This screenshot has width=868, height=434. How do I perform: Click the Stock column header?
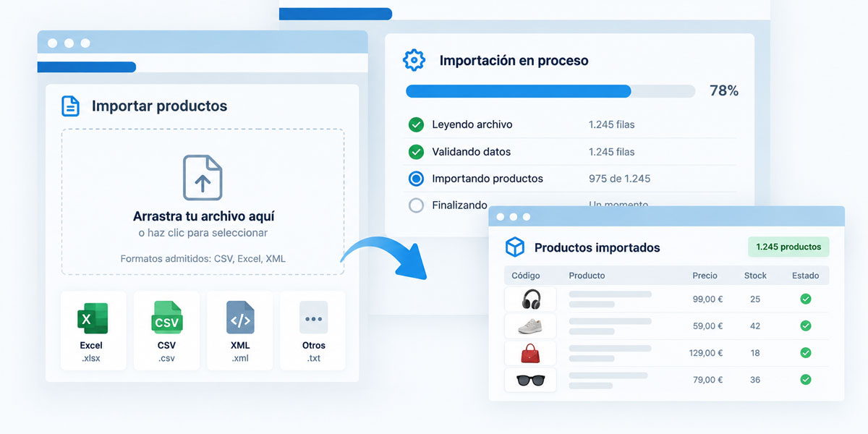[755, 276]
